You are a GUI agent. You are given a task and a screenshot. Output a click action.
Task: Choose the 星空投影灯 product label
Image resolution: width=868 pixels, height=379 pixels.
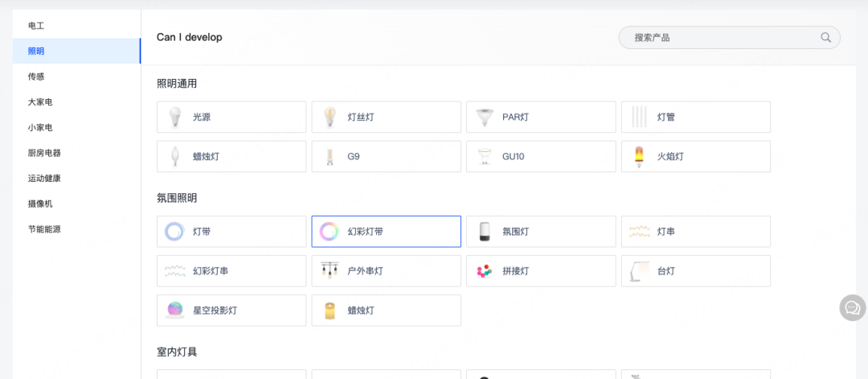pos(215,311)
